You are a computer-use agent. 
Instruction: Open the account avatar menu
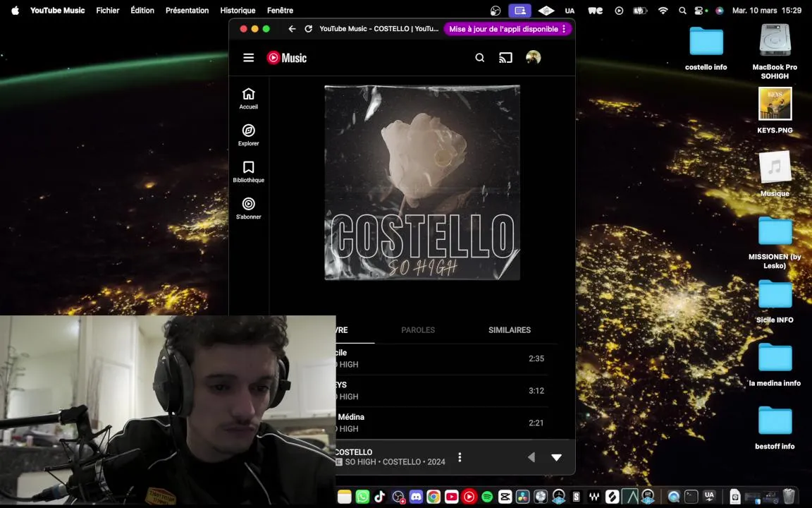click(x=533, y=57)
